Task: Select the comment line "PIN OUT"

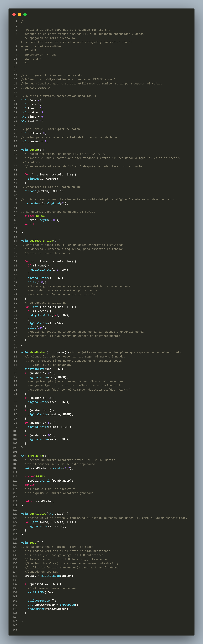Action: 30,51
